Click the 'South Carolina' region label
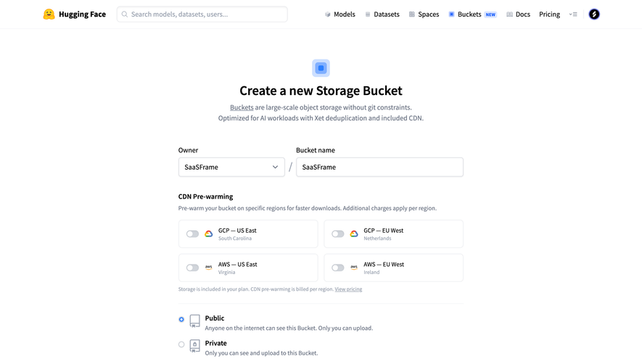Screen dimensions: 642x364 pyautogui.click(x=235, y=239)
